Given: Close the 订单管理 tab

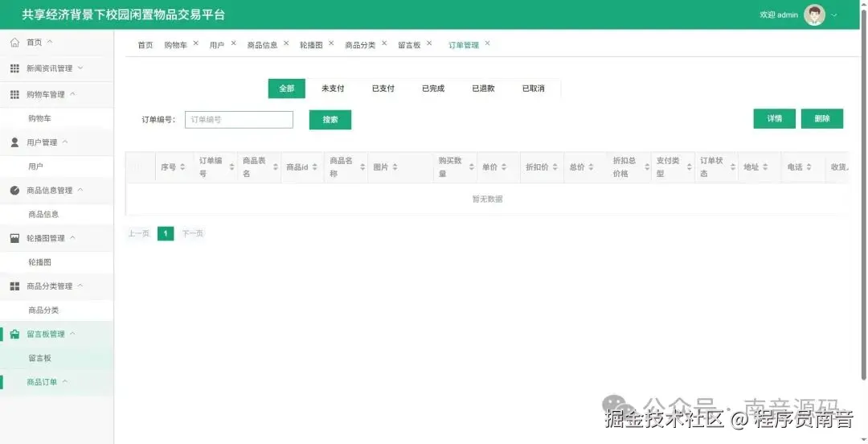Looking at the screenshot, I should [487, 43].
